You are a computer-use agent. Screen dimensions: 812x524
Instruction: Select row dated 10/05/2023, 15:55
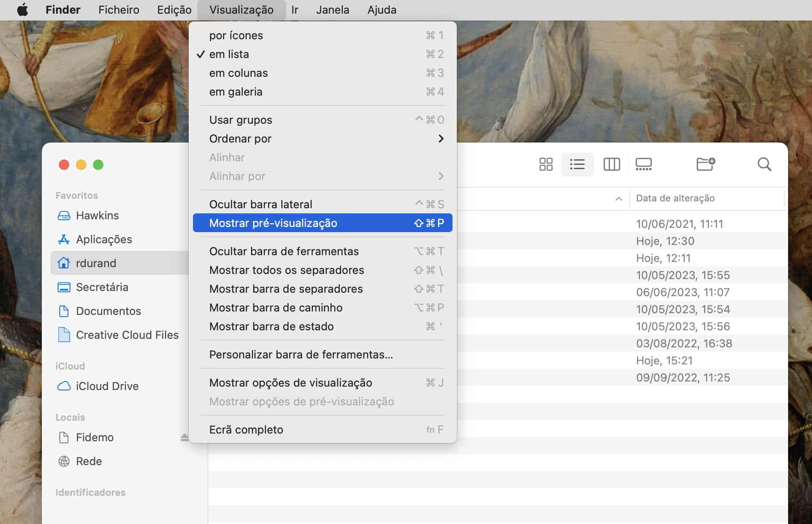622,275
